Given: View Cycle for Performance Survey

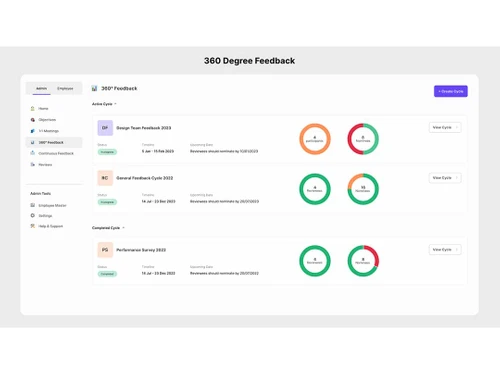Looking at the screenshot, I should (x=445, y=249).
